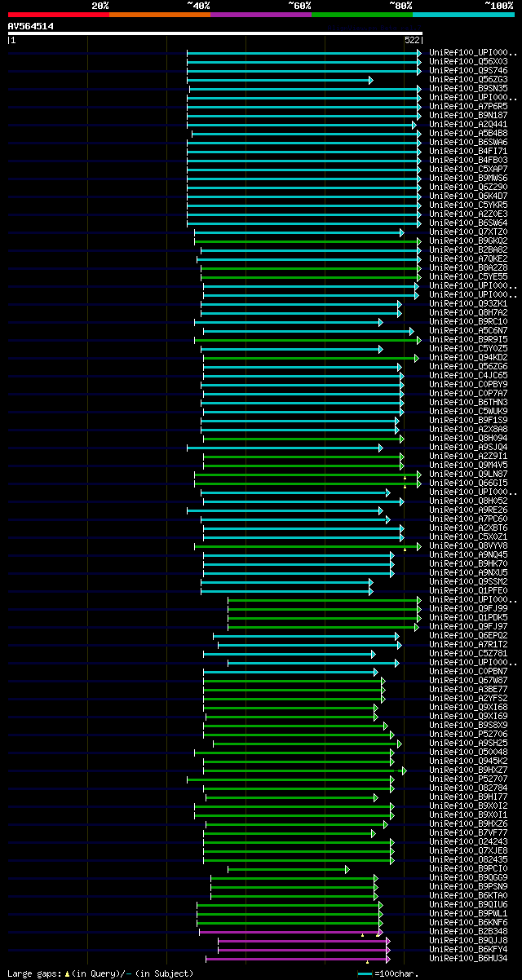Select the UniRef100_A7P6R5 label
This screenshot has width=522, height=980.
coord(468,106)
